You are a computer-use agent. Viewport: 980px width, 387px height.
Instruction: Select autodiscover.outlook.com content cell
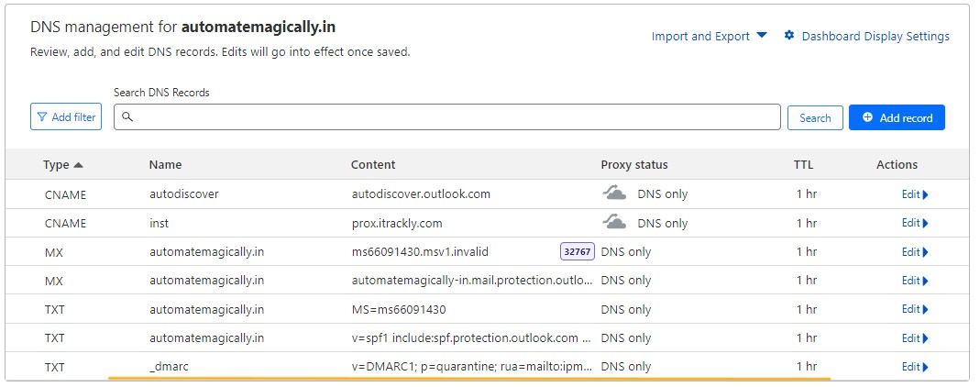click(421, 193)
